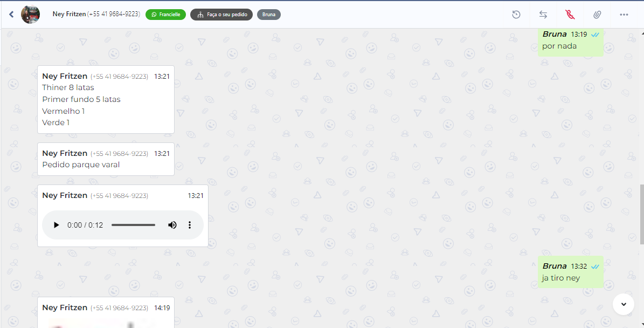This screenshot has width=644, height=328.
Task: Play the 0:12 audio message
Action: point(56,225)
